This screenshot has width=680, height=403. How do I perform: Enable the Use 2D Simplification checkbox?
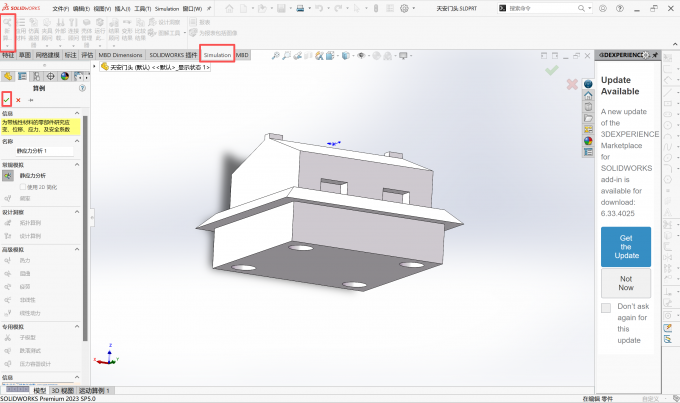(x=23, y=187)
